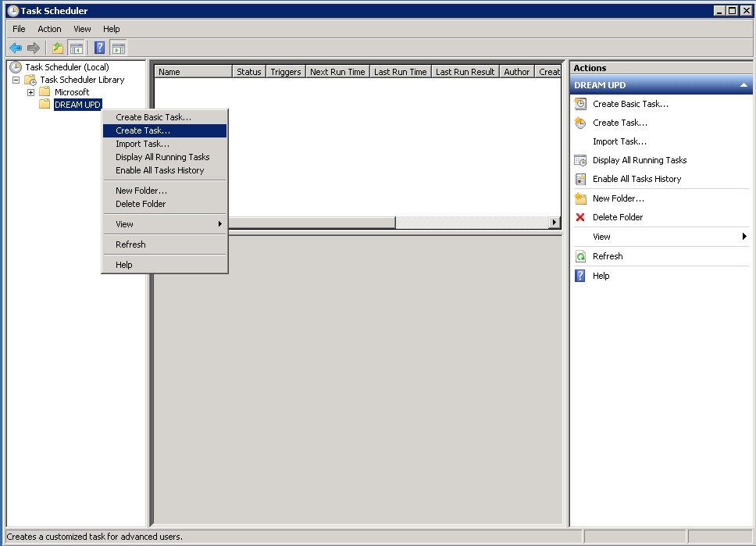This screenshot has height=546, width=756.
Task: Click the grey forward arrow toolbar icon
Action: pyautogui.click(x=34, y=48)
